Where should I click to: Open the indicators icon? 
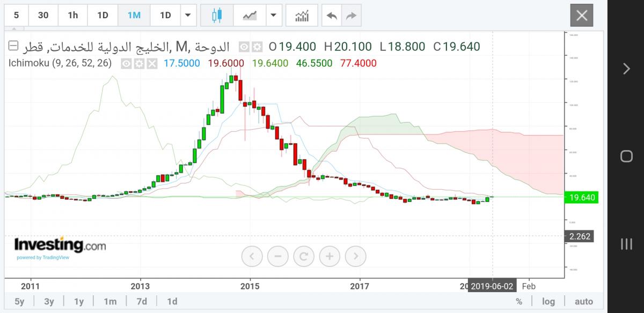point(302,15)
